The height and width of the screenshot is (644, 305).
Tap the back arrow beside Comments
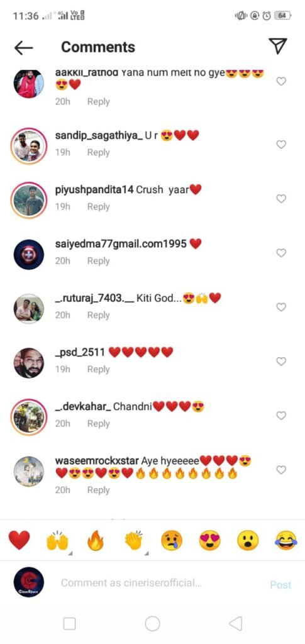tap(23, 48)
